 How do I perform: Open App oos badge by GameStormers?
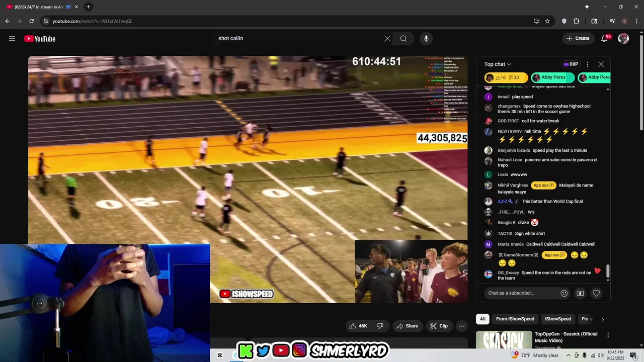point(554,255)
